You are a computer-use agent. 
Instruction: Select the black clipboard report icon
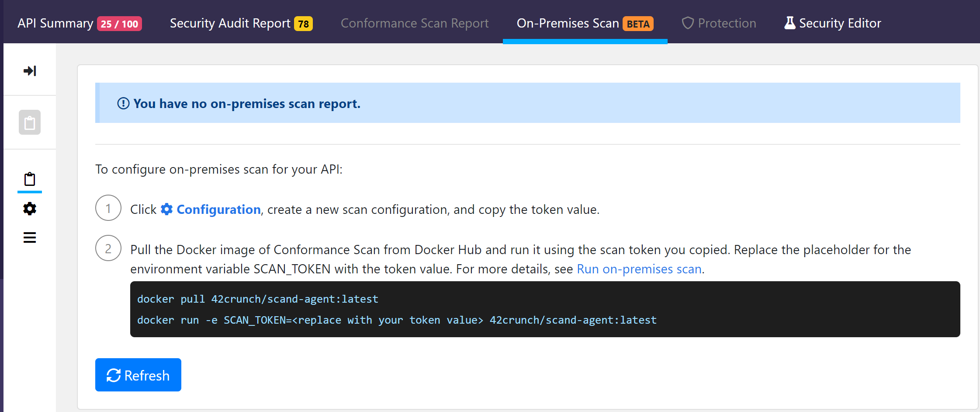tap(30, 179)
